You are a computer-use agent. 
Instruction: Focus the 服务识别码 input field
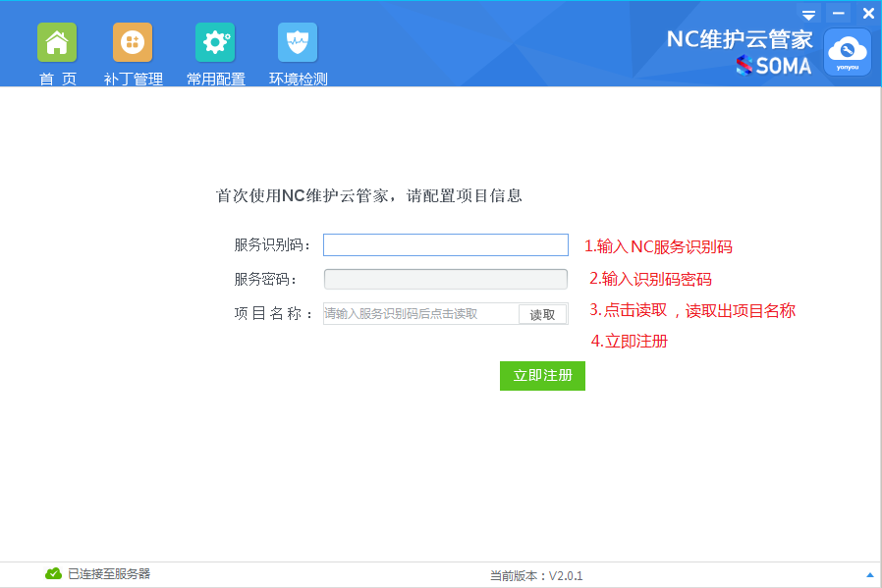point(446,245)
